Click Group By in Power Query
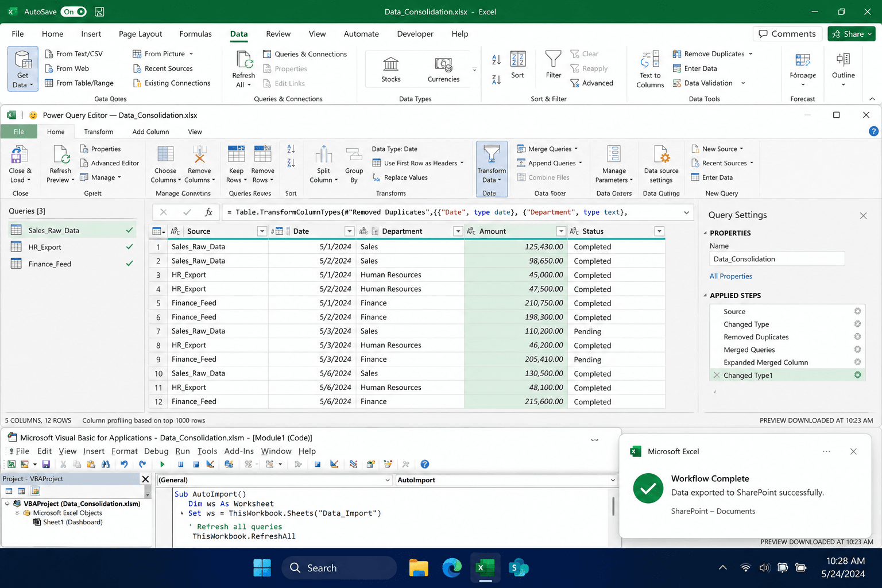The height and width of the screenshot is (588, 882). [354, 165]
